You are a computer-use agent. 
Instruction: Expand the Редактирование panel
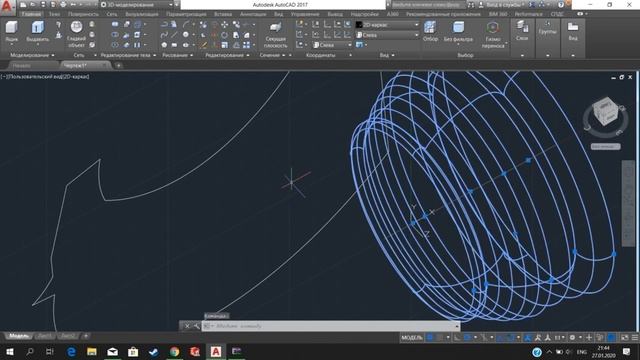pyautogui.click(x=227, y=55)
